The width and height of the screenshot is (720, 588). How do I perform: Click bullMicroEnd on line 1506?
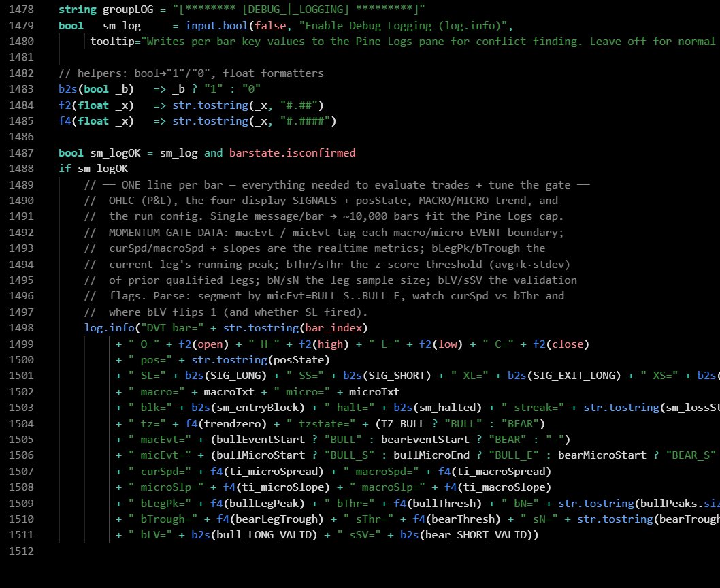pyautogui.click(x=431, y=455)
